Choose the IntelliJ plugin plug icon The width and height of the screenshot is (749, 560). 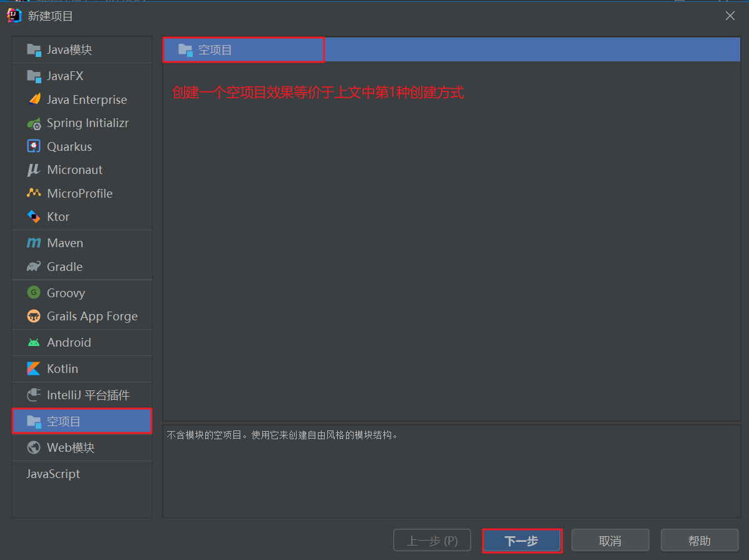tap(34, 395)
